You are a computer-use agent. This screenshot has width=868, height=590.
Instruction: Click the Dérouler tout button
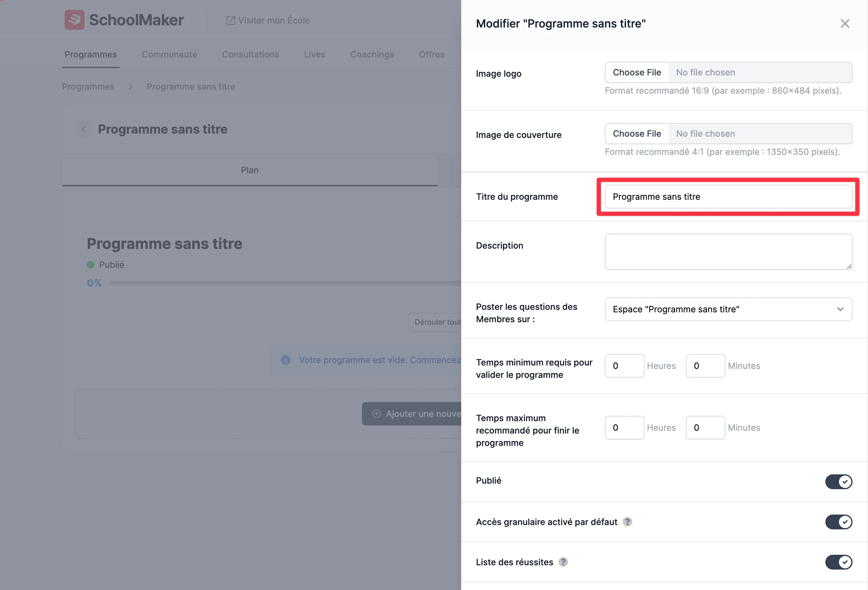click(x=435, y=322)
